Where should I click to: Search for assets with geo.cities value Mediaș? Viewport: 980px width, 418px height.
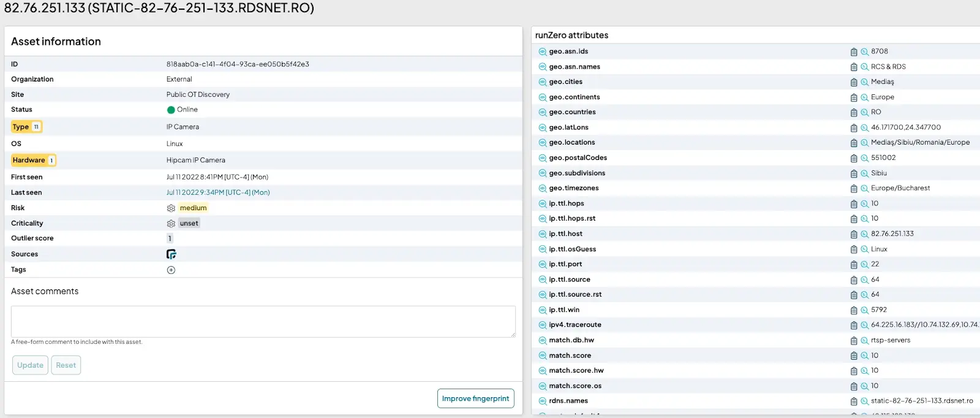[x=865, y=82]
